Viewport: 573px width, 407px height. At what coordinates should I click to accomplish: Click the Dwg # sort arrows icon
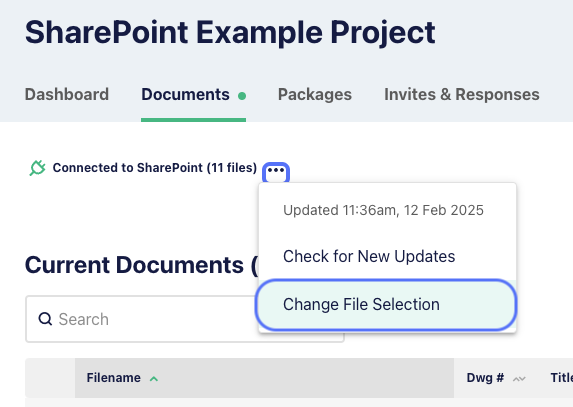point(519,379)
